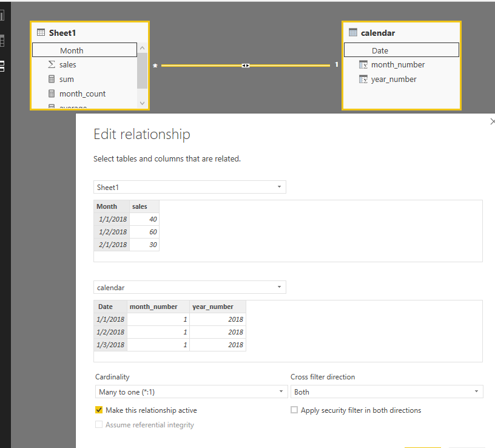This screenshot has width=495, height=448.
Task: Open the Report view from left sidebar
Action: click(x=2, y=15)
